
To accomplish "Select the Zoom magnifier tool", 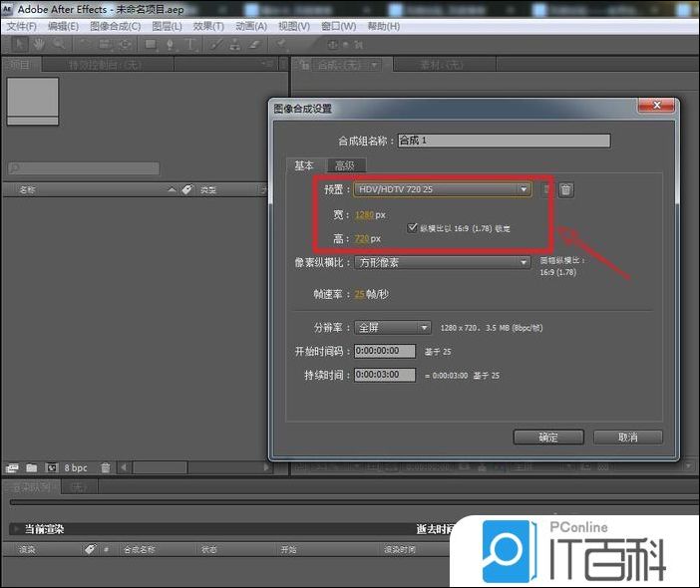I will tap(58, 44).
